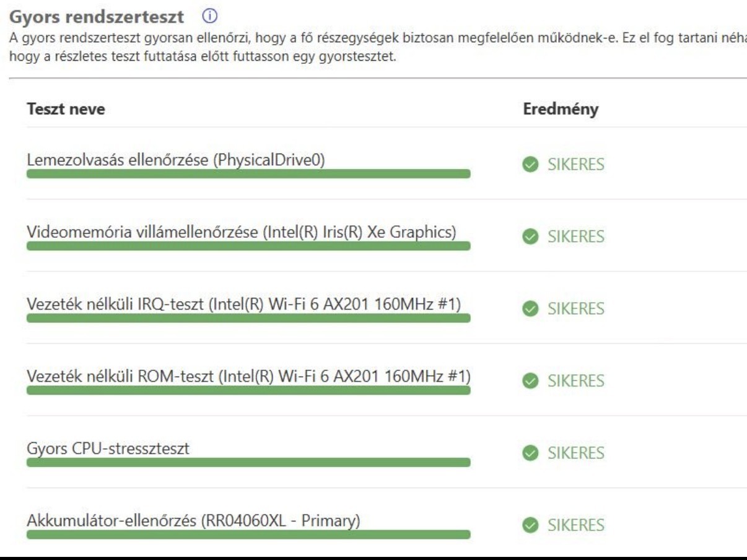Click the checkmark icon for Vezeték nélküli ROM-teszt
This screenshot has height=560, width=747.
click(x=530, y=380)
